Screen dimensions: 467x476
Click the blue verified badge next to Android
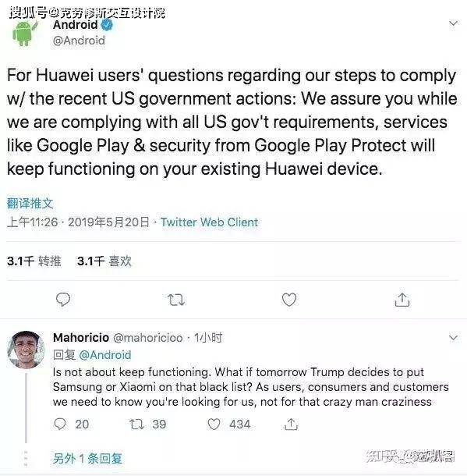(107, 25)
